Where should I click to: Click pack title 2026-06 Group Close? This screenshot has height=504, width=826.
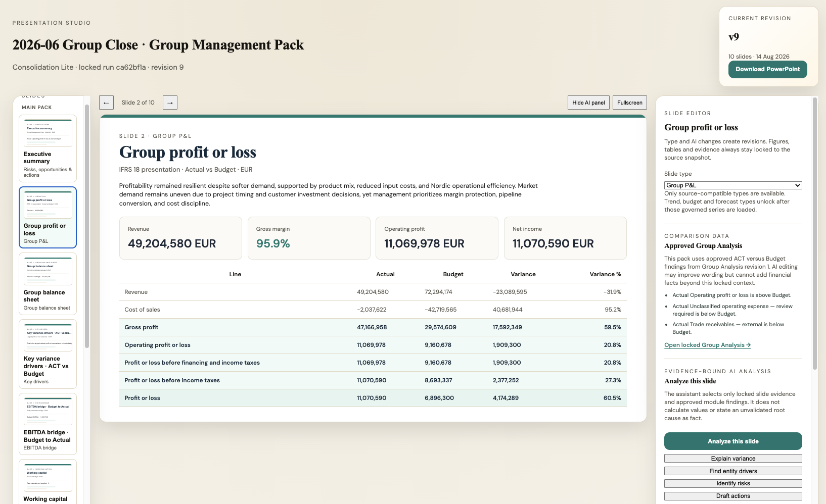coord(158,45)
